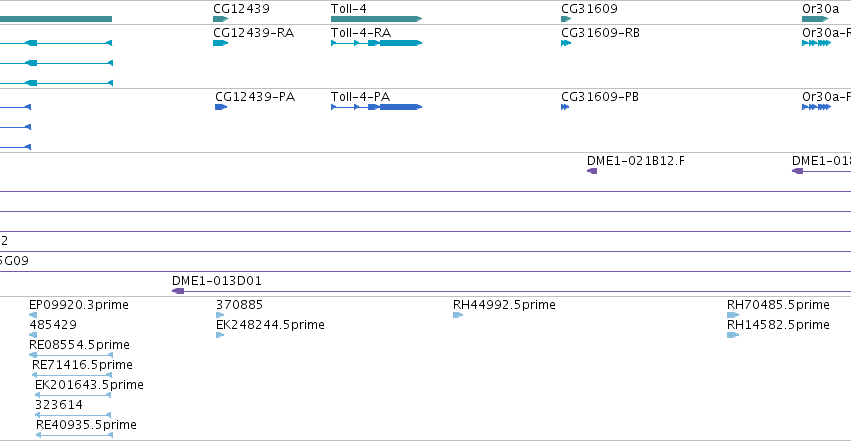The image size is (851, 441).
Task: Click the EK248244.5prime arrow feature
Action: tap(220, 335)
